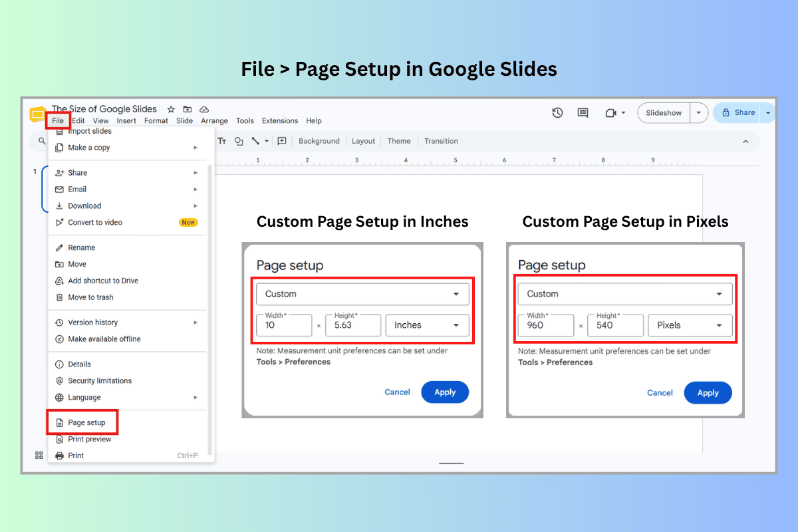This screenshot has height=532, width=798.
Task: Click the Share button
Action: [737, 113]
